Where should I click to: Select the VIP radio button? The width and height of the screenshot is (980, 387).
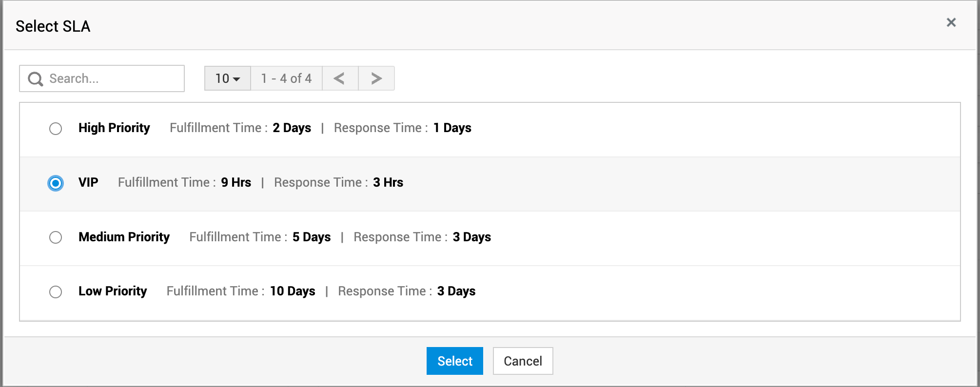click(x=56, y=183)
